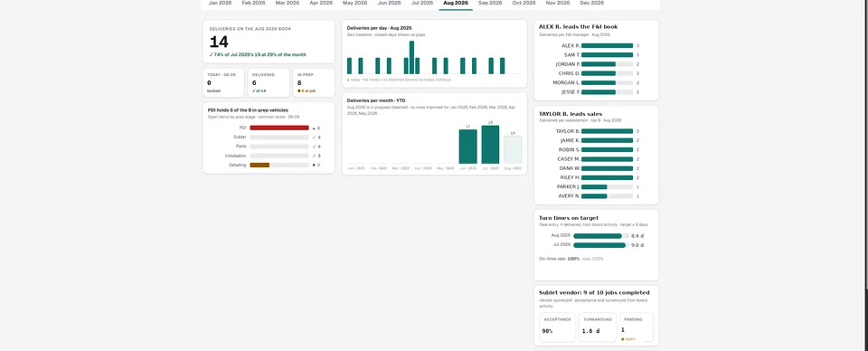Click ALEX R. bar in F&I chart
The height and width of the screenshot is (351, 868).
[x=607, y=46]
